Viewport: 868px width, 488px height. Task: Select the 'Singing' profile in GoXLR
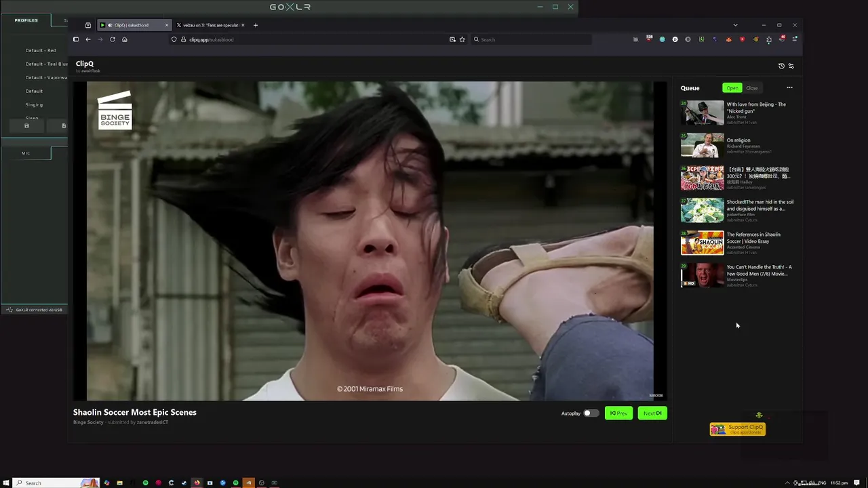[34, 104]
